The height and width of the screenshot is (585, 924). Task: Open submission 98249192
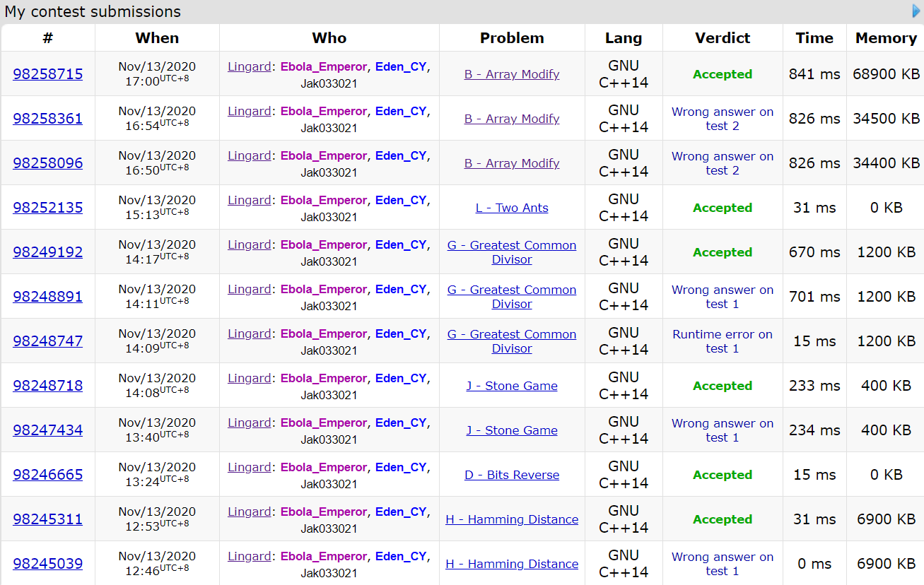click(47, 252)
